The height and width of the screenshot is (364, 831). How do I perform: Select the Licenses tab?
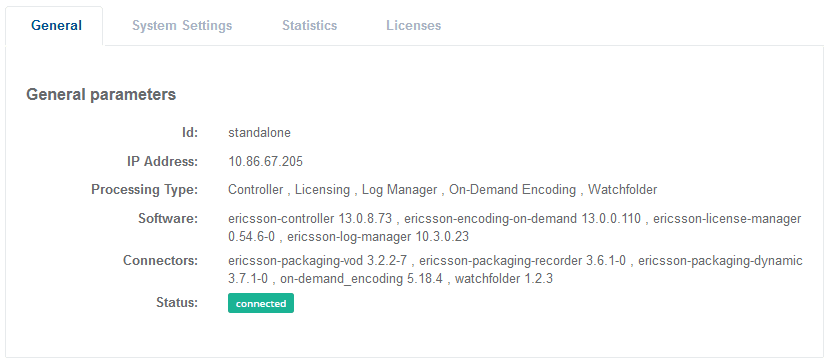[x=413, y=25]
